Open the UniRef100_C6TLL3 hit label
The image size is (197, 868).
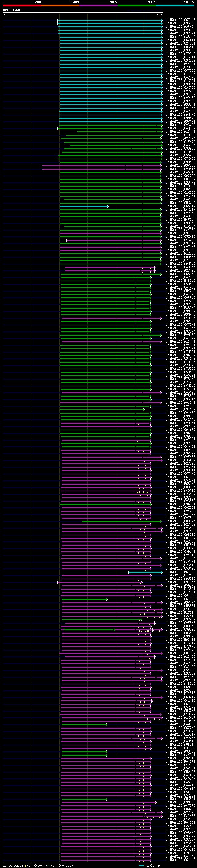pos(180,20)
